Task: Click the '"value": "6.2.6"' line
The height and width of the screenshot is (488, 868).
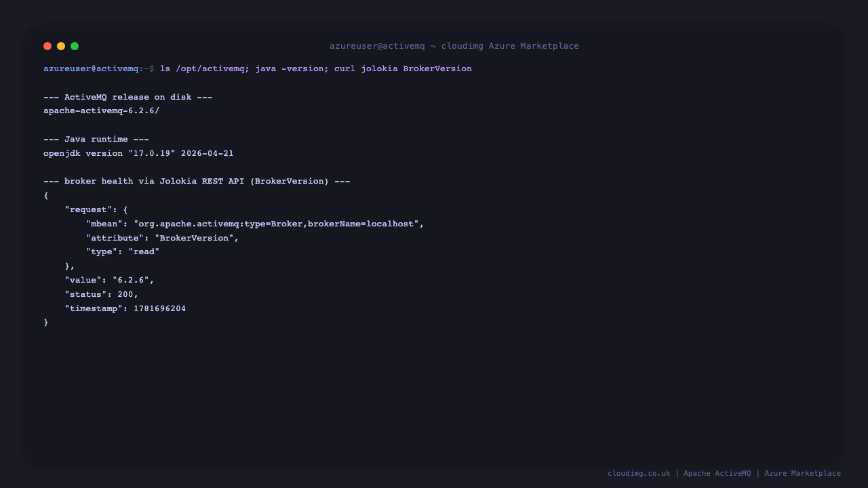Action: coord(109,281)
